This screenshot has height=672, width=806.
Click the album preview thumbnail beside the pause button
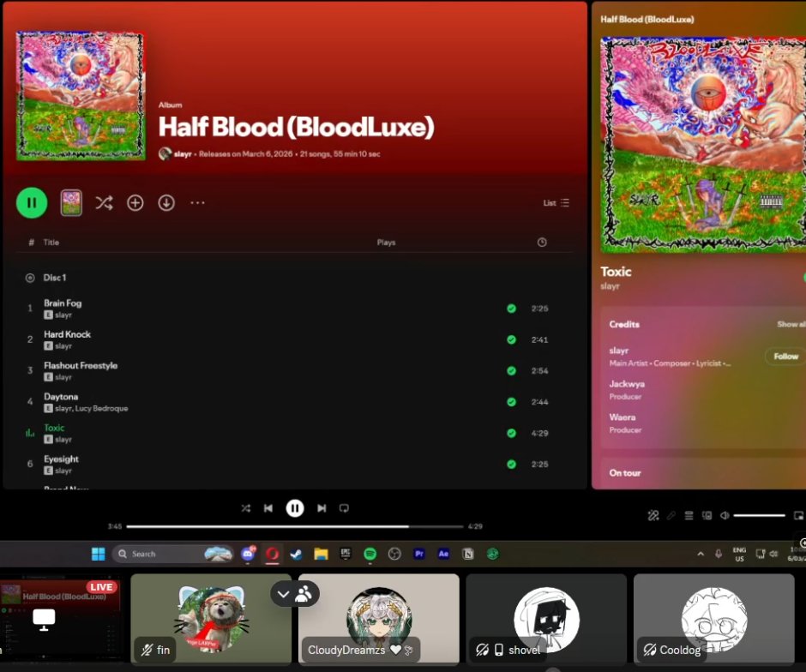[71, 203]
